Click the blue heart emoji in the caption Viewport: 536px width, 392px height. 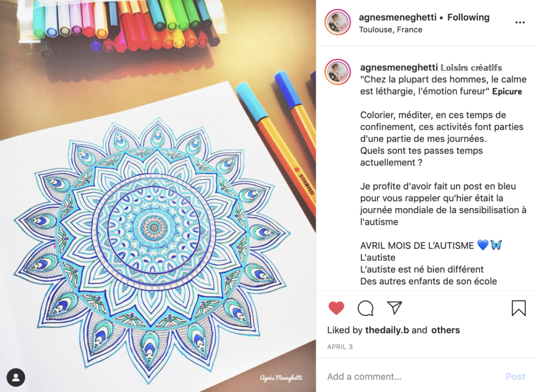point(482,245)
